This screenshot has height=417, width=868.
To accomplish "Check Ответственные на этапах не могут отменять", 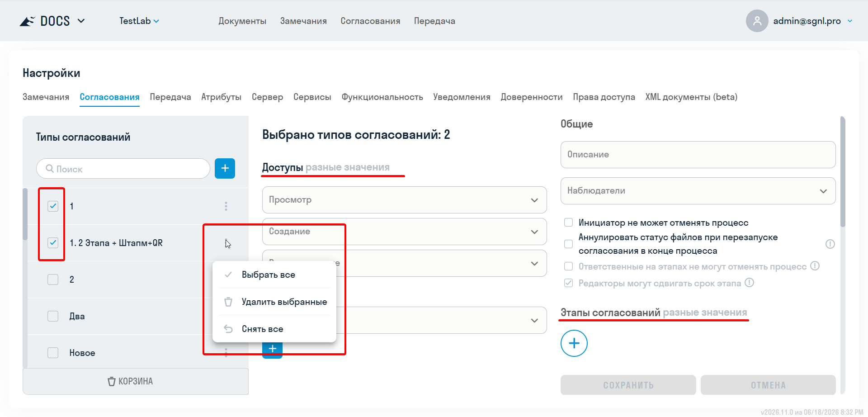I will tap(569, 266).
